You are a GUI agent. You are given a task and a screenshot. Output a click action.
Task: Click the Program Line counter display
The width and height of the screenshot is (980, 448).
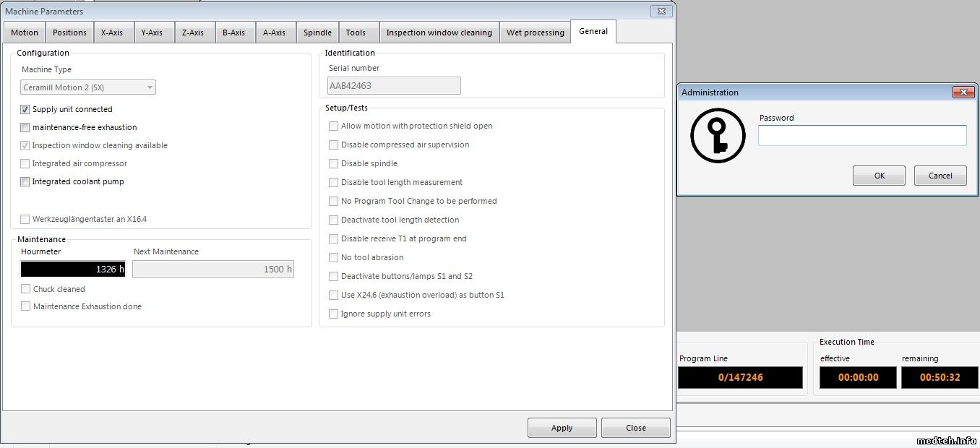tap(740, 377)
